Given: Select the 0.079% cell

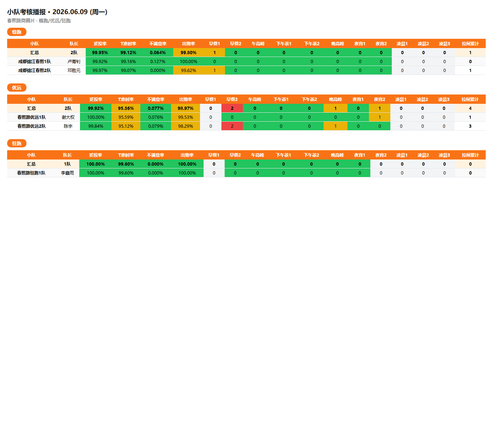Looking at the screenshot, I should (155, 126).
